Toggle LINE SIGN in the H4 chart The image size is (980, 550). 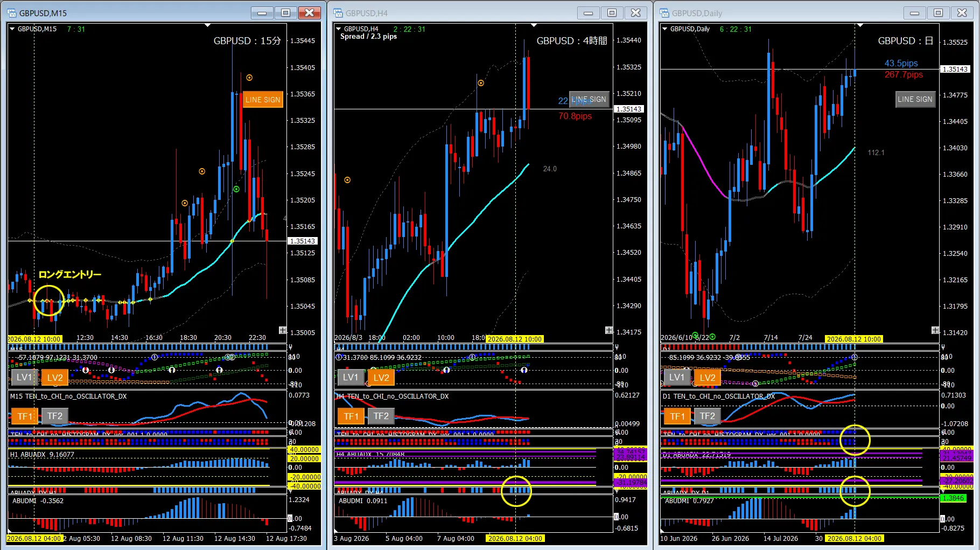pos(589,100)
